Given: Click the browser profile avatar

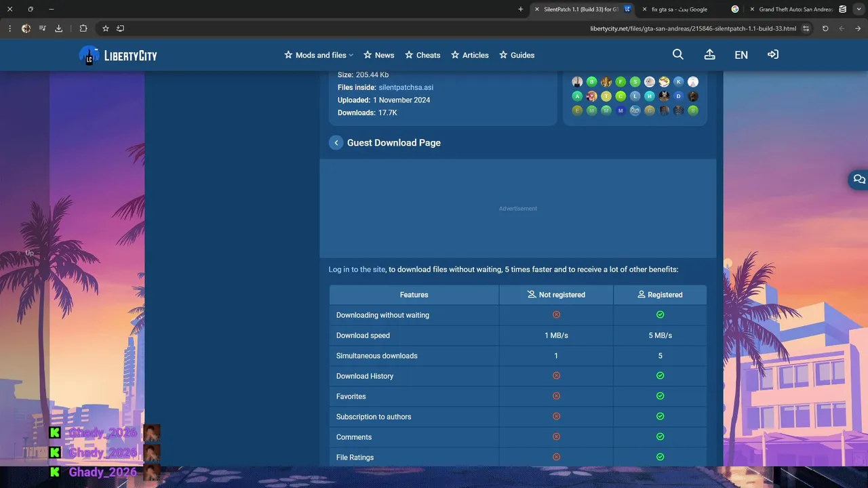Looking at the screenshot, I should pyautogui.click(x=26, y=28).
